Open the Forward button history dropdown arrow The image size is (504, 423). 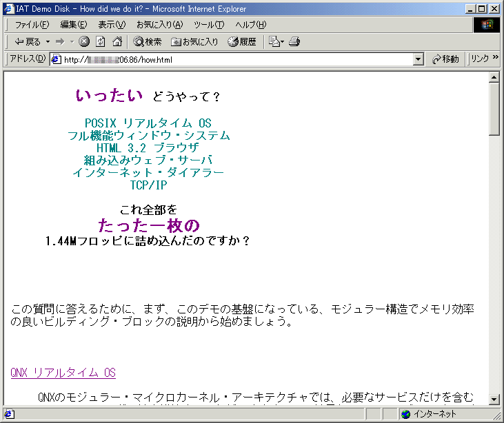pos(72,41)
